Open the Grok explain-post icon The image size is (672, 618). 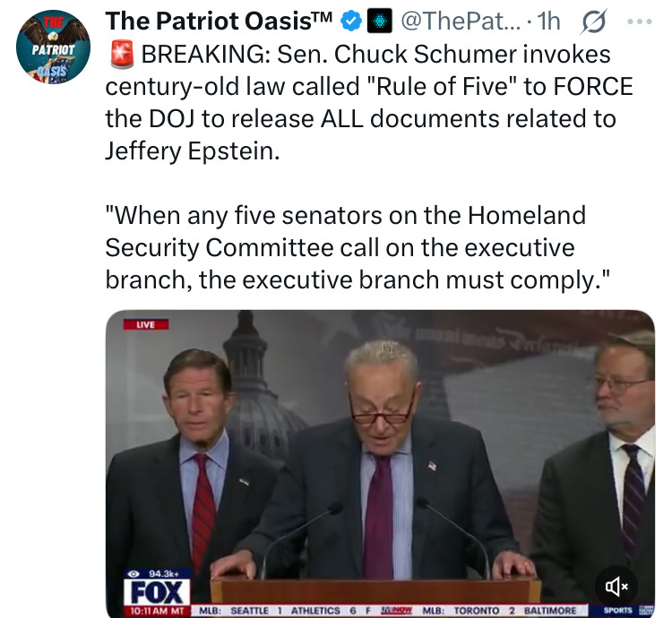tap(593, 21)
